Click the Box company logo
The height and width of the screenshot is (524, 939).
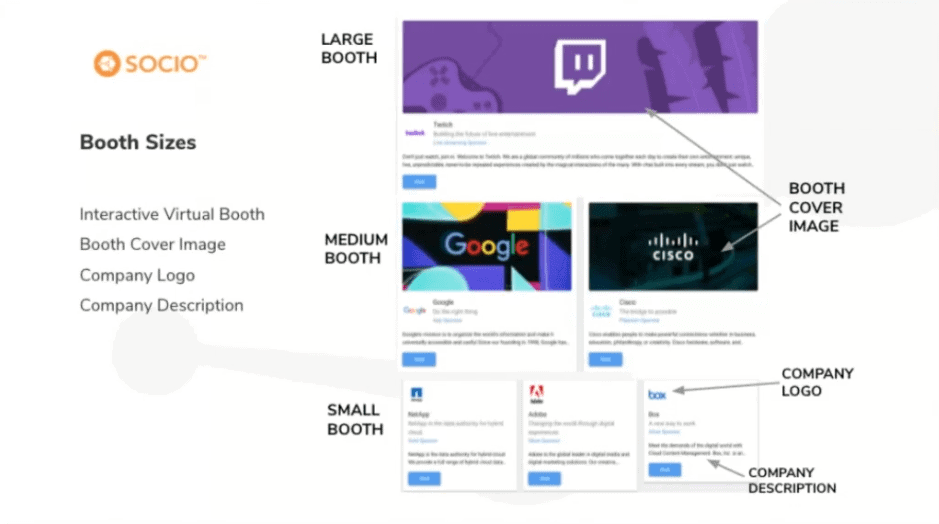click(x=657, y=395)
